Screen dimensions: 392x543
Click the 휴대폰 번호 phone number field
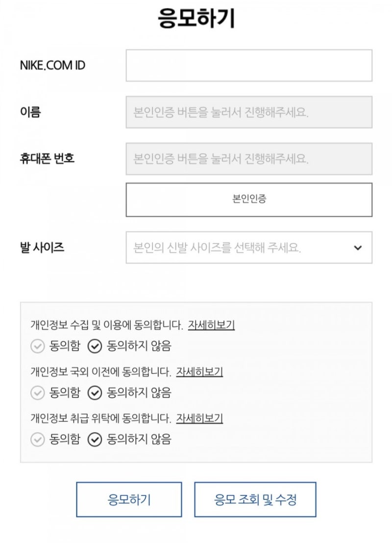[x=247, y=159]
